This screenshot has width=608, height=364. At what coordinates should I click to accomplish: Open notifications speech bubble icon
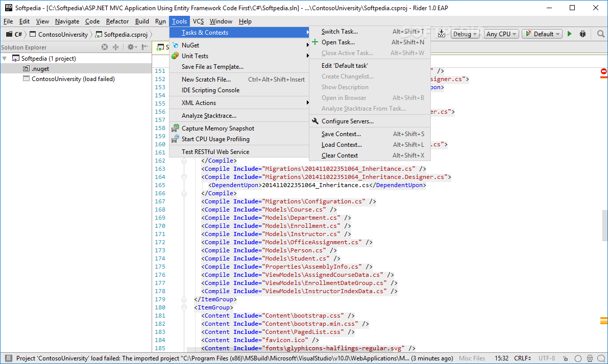[x=601, y=358]
